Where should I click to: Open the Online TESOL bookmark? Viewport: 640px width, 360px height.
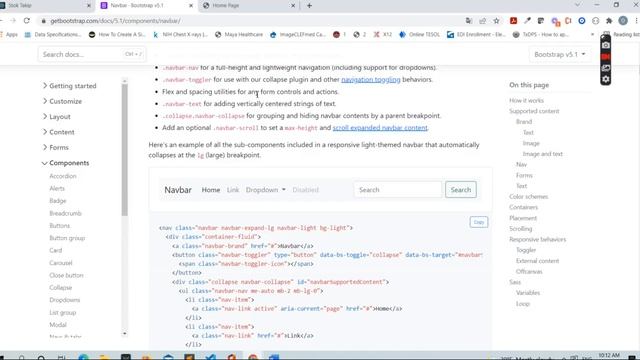coord(419,35)
